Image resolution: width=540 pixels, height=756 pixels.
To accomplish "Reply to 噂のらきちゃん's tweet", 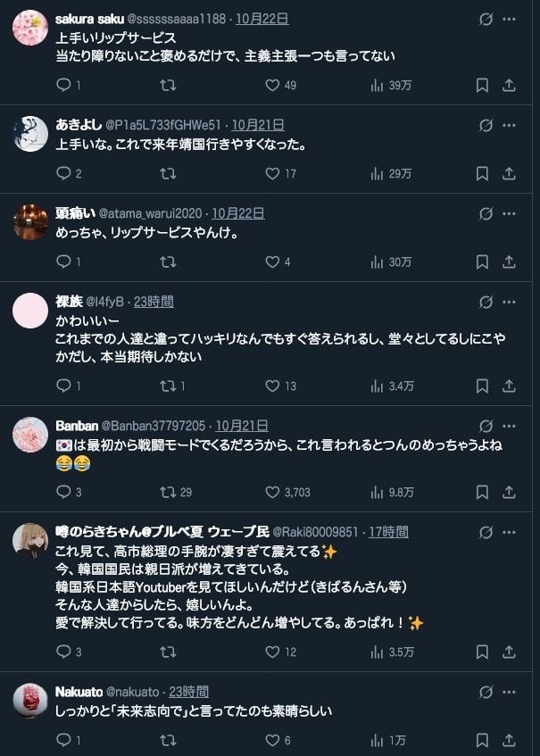I will [x=63, y=652].
